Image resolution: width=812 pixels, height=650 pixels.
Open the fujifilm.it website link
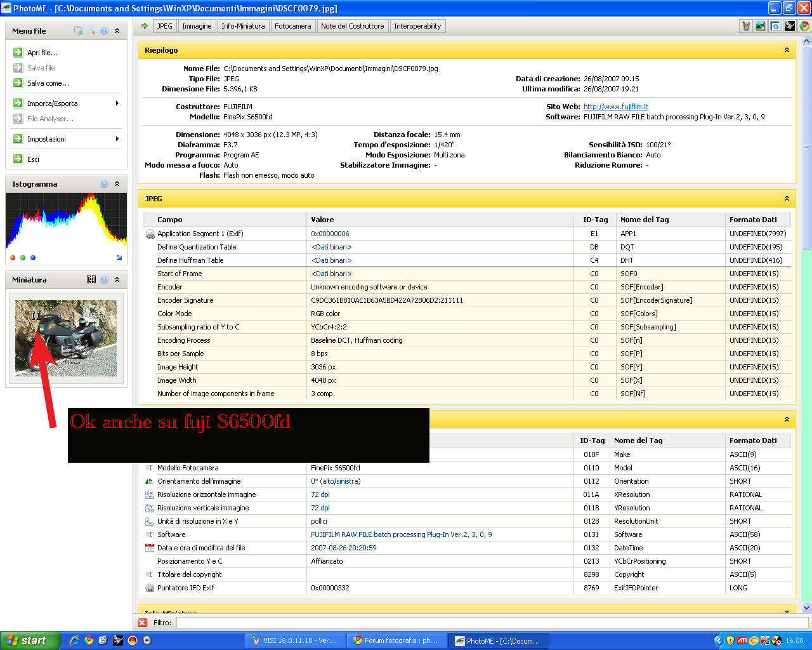(x=615, y=107)
